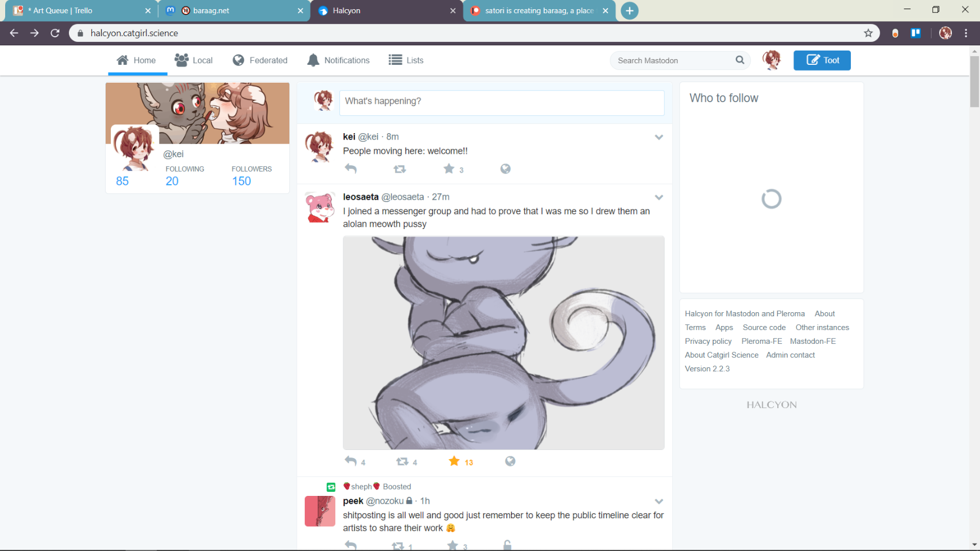
Task: Open chevron menu on leosaeta's post
Action: click(659, 197)
